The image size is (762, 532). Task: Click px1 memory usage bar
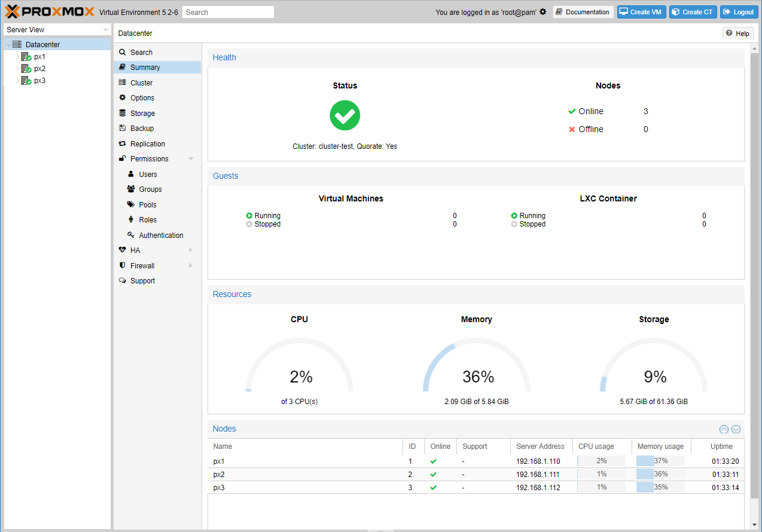point(660,461)
